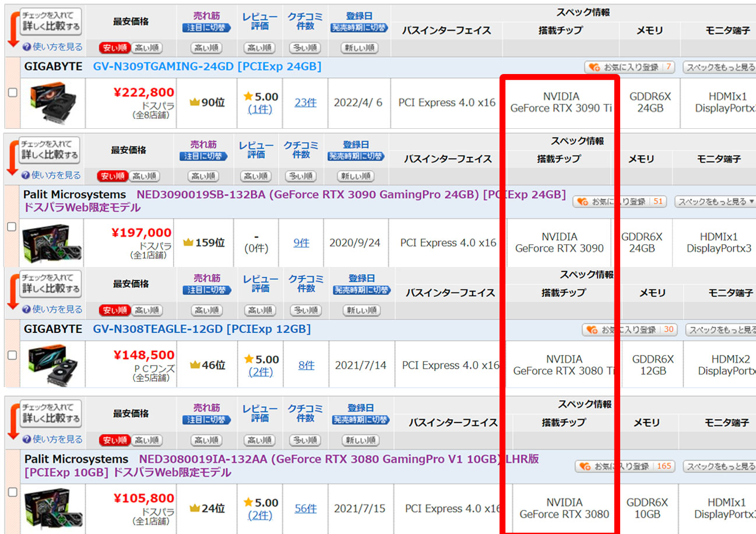Click 詳しく比較する above the Palit NED3090019SB-132BA row
The height and width of the screenshot is (534, 756).
point(49,150)
